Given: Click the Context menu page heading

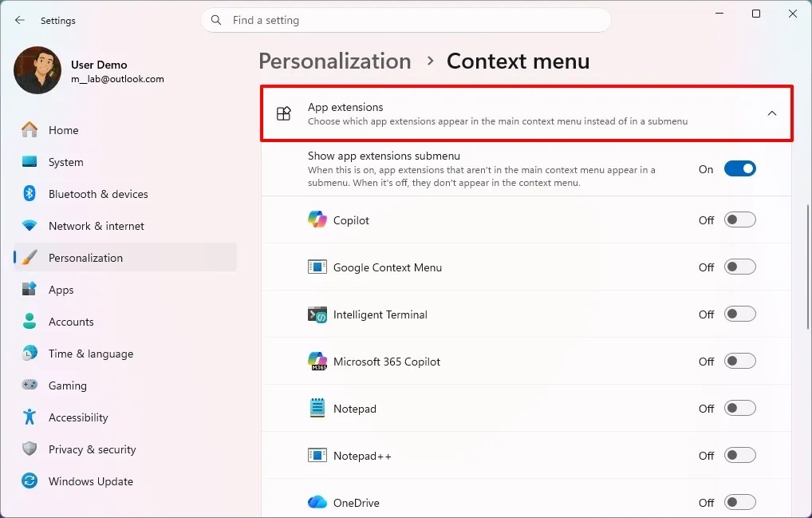Looking at the screenshot, I should pos(518,61).
